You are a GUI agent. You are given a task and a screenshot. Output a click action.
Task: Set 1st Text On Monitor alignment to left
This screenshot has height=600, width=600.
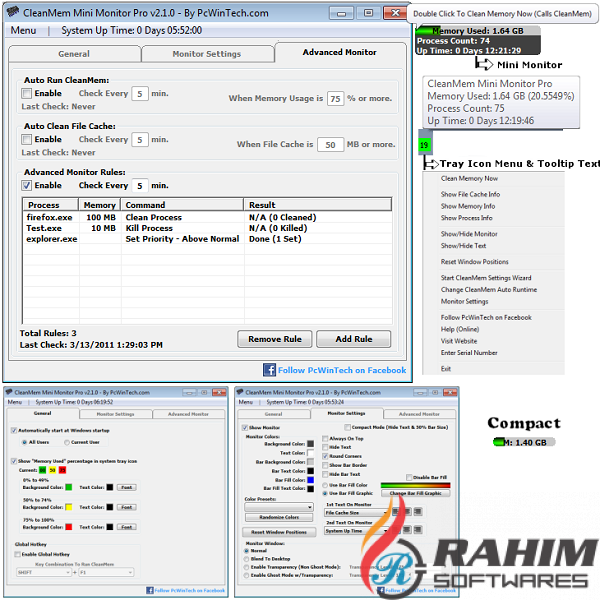(396, 512)
